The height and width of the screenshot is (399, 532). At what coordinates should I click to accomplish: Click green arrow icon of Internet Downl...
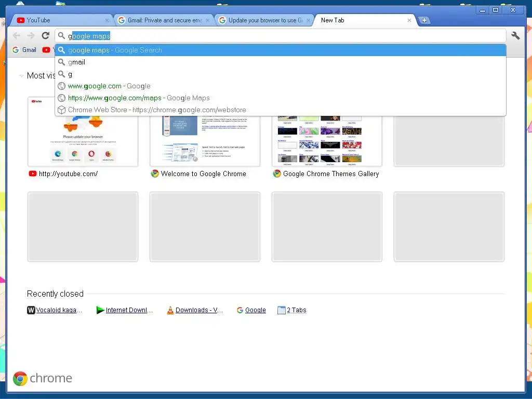(100, 310)
